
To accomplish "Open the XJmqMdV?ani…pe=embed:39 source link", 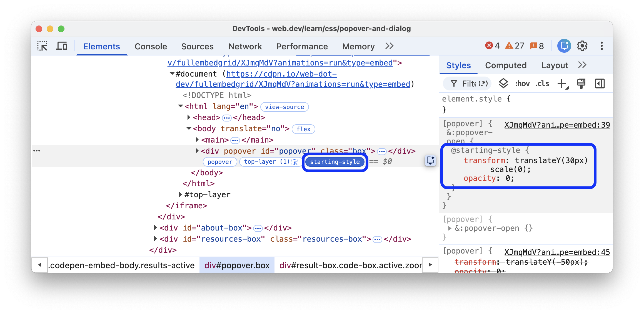I will point(557,125).
